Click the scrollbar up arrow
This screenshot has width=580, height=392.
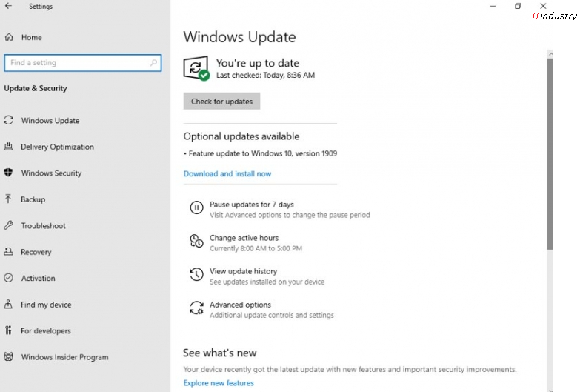pos(550,54)
